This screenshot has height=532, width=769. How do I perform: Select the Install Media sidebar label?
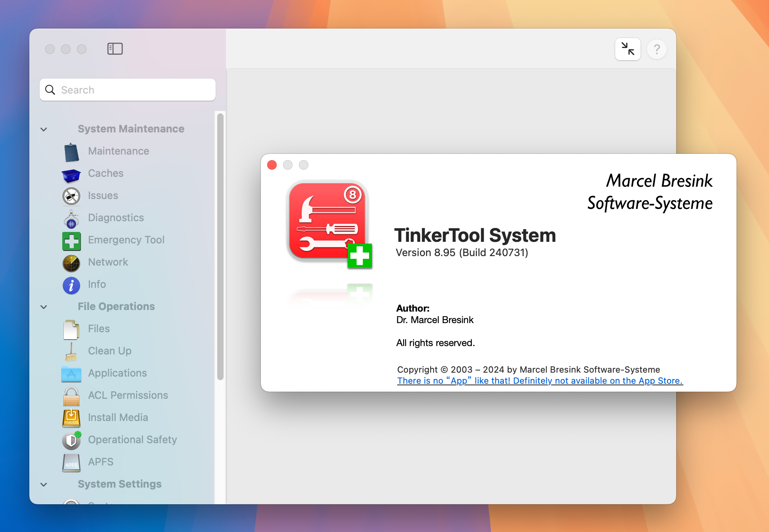(x=118, y=417)
